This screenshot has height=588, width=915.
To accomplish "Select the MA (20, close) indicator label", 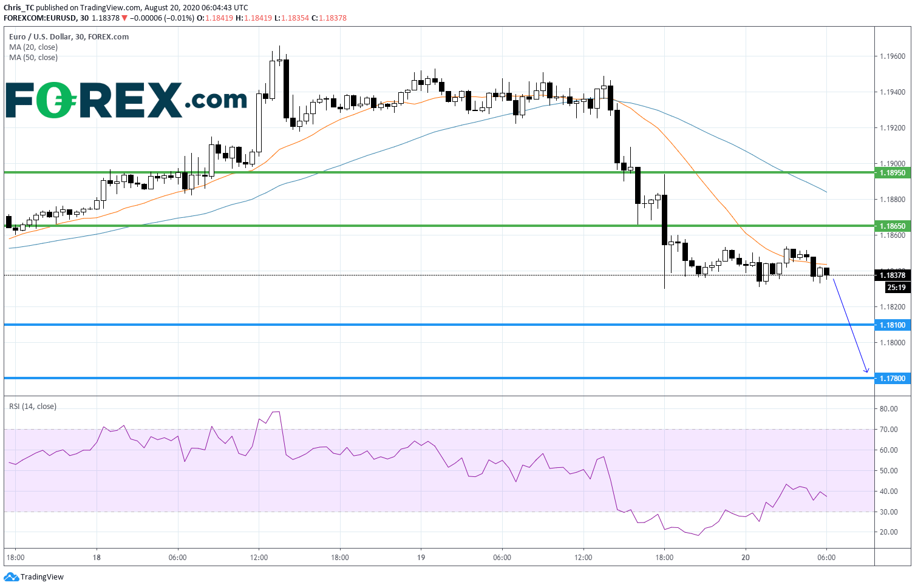I will tap(33, 47).
